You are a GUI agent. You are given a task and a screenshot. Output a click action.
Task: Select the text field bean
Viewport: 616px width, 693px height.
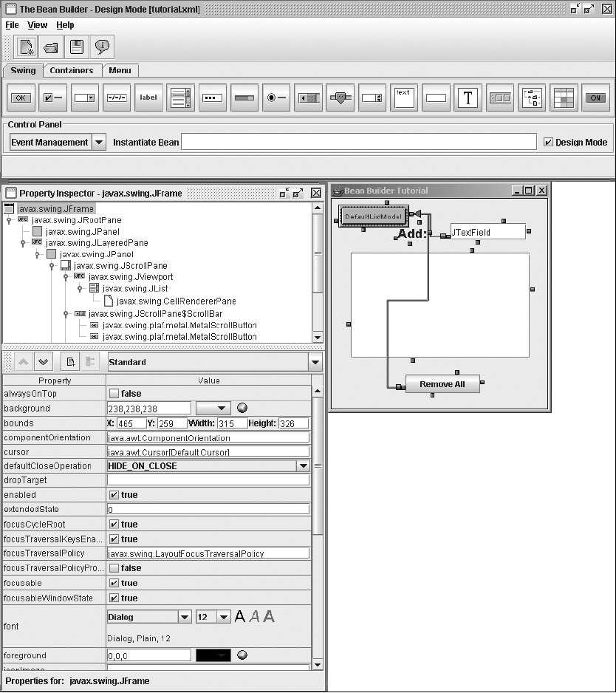[437, 98]
